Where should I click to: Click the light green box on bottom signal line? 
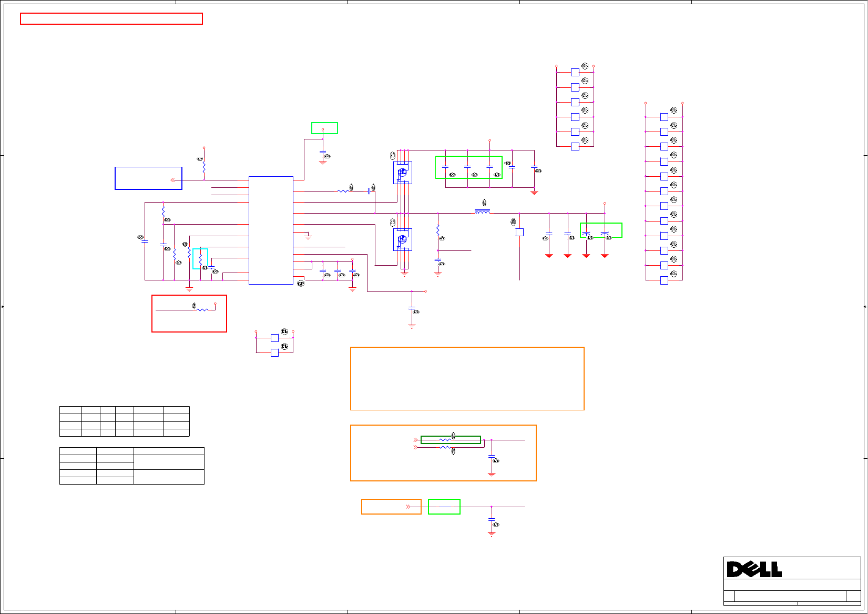(x=444, y=507)
